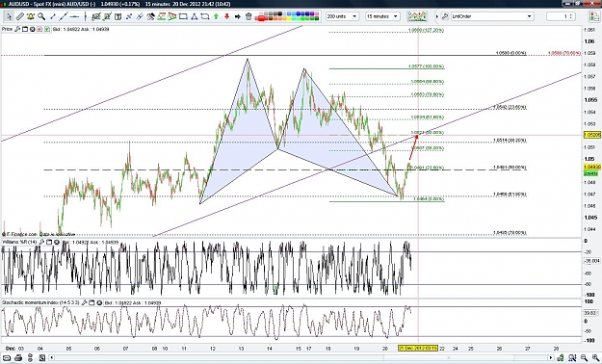Open Price panel wrench settings
Image resolution: width=602 pixels, height=364 pixels.
tap(17, 29)
